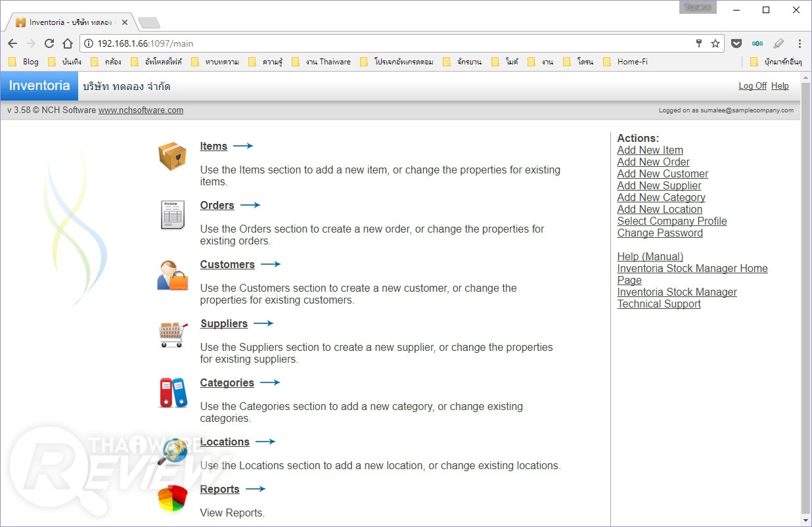Viewport: 812px width, 527px height.
Task: Open the Chrome three-dot menu
Action: click(x=800, y=43)
